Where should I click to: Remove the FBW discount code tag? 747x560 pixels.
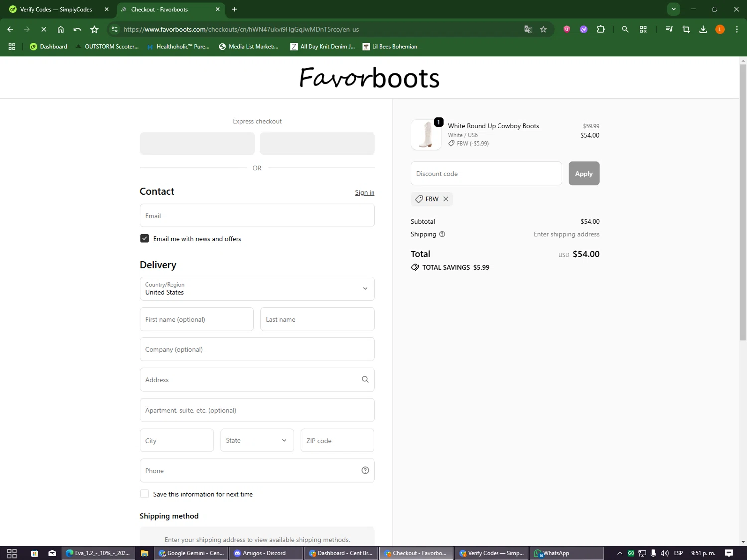point(446,199)
